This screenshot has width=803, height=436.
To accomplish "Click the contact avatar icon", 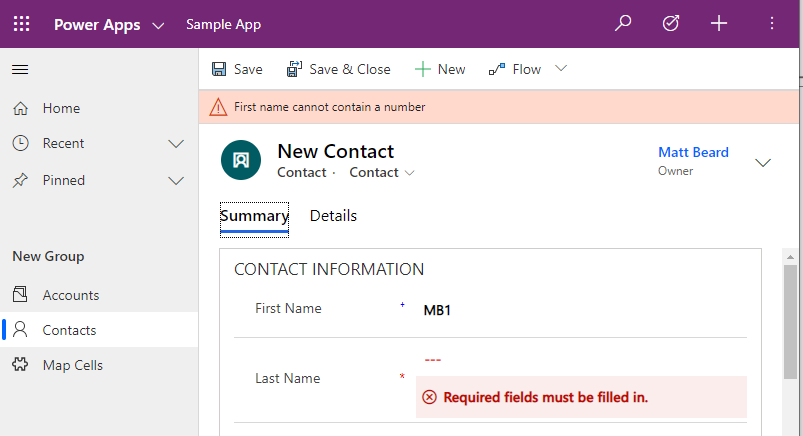I will click(x=241, y=160).
